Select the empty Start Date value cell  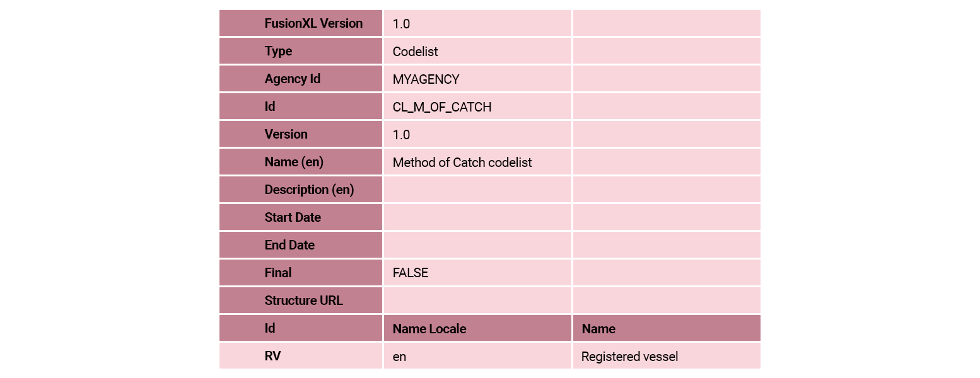tap(477, 217)
